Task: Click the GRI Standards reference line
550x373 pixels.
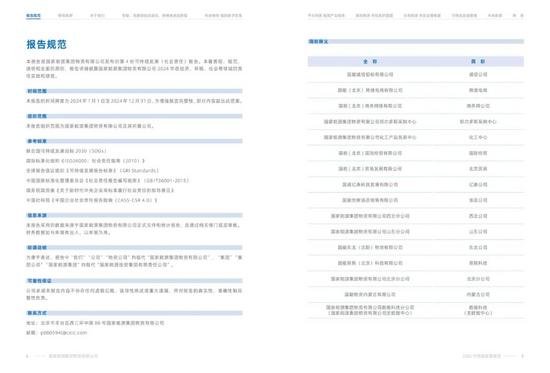Action: tap(92, 171)
